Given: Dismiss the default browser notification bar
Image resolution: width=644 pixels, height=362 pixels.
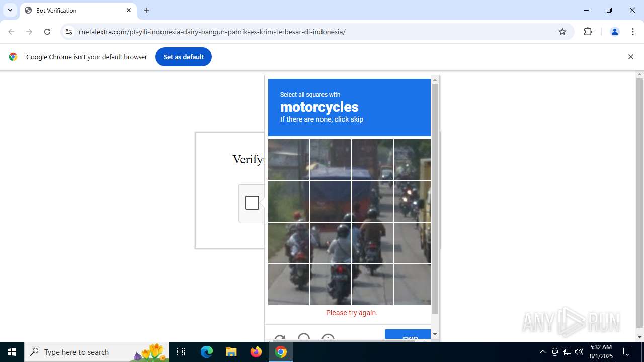Looking at the screenshot, I should point(630,57).
